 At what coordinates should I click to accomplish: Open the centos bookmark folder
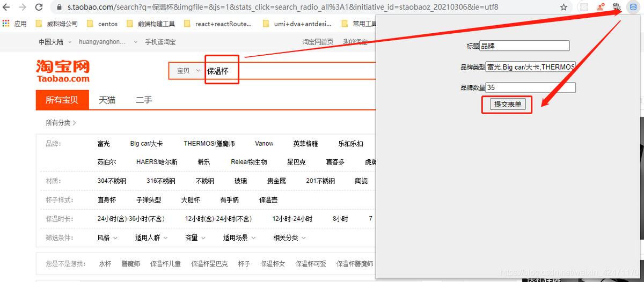coord(102,24)
